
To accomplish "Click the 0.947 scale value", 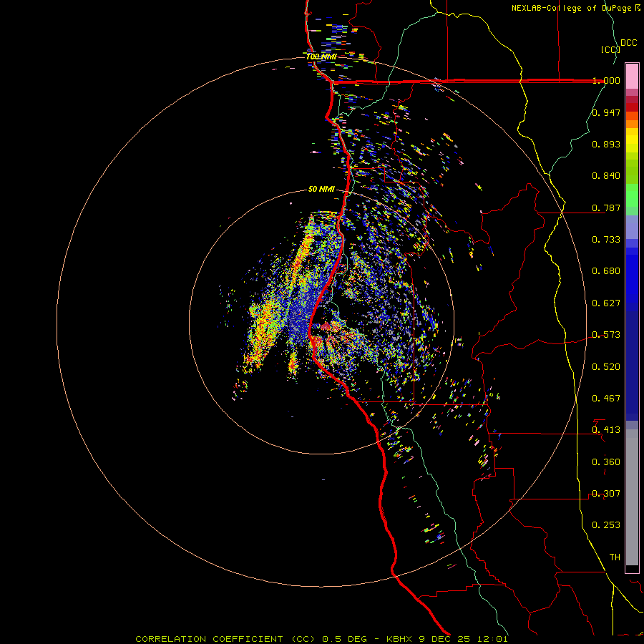I will pyautogui.click(x=606, y=112).
